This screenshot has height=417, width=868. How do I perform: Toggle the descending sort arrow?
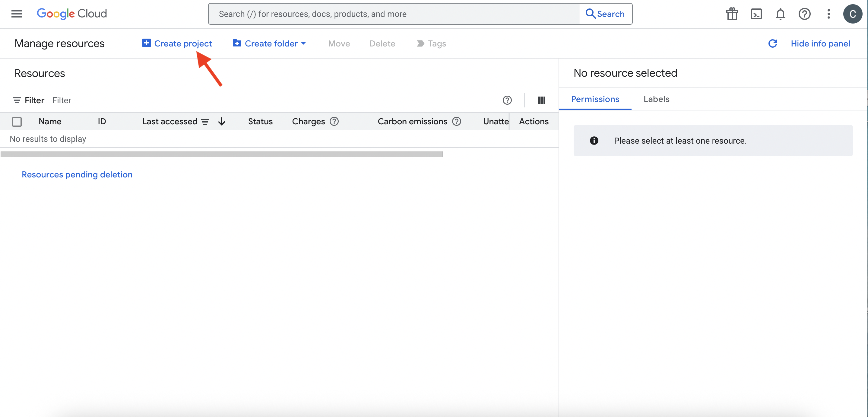pyautogui.click(x=221, y=121)
